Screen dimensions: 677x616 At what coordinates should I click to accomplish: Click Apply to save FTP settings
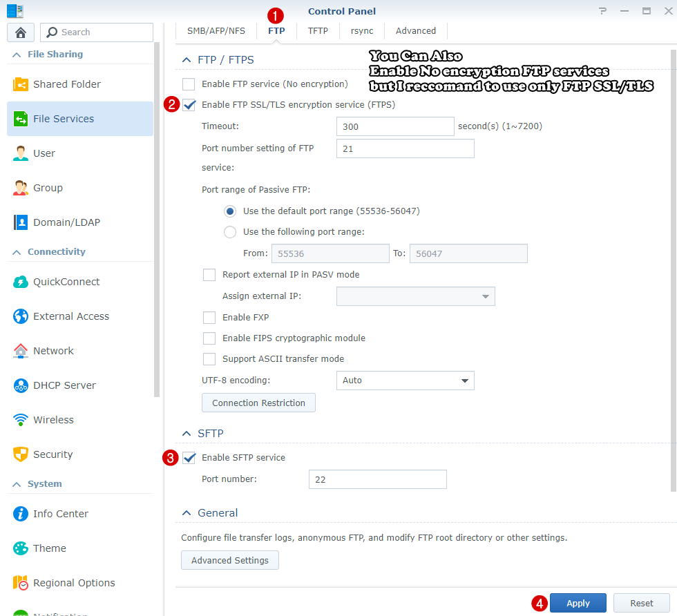coord(578,603)
